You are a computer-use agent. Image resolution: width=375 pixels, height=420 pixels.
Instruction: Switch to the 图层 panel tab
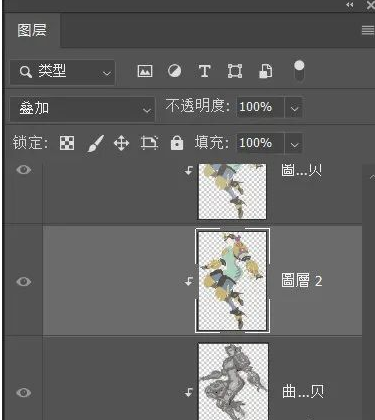pyautogui.click(x=32, y=31)
